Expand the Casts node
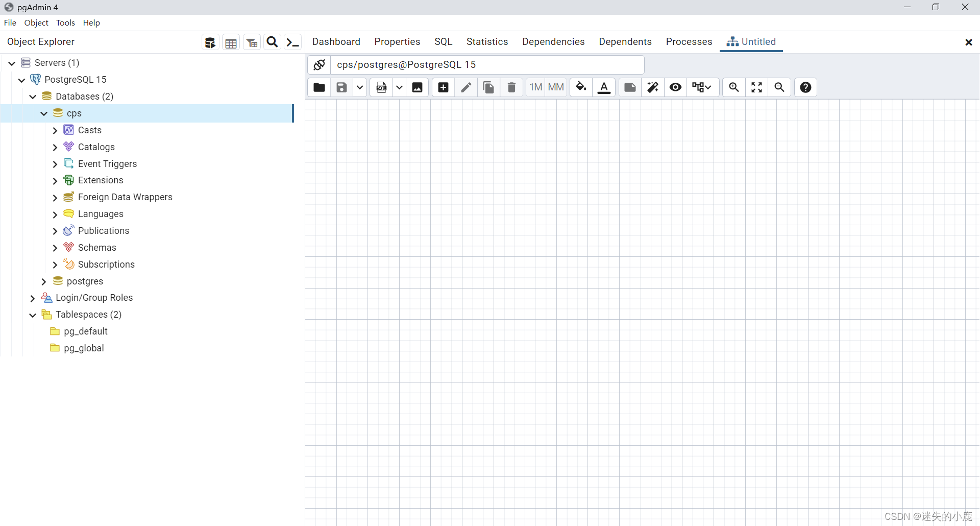 click(x=55, y=131)
